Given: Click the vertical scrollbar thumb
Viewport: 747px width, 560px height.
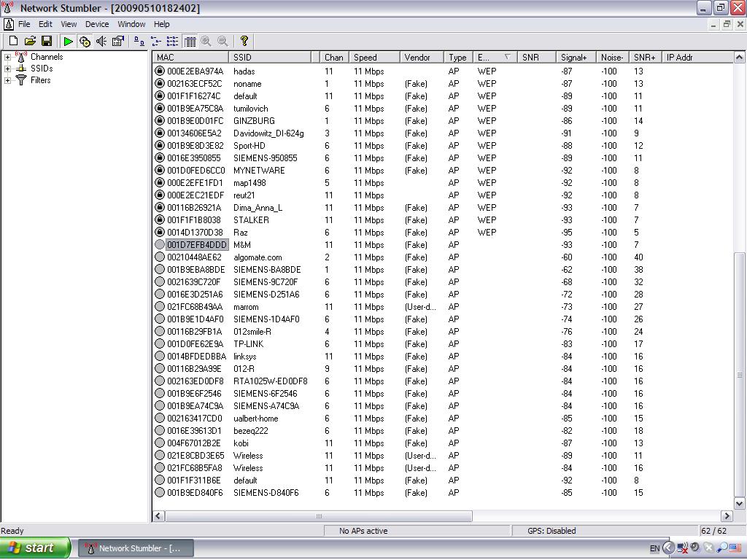Looking at the screenshot, I should [740, 375].
